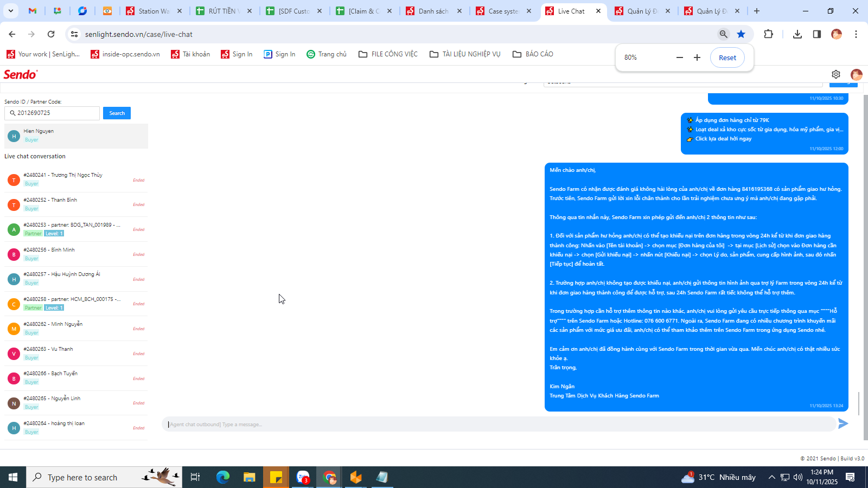Screen dimensions: 868x488
Task: Open the browser tab search dropdown
Action: (10, 11)
